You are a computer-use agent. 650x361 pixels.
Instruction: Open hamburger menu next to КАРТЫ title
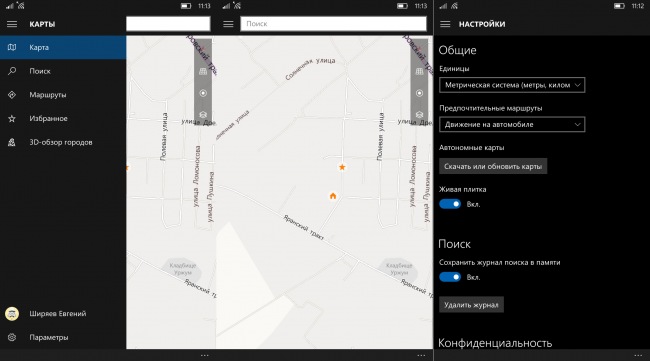(12, 24)
